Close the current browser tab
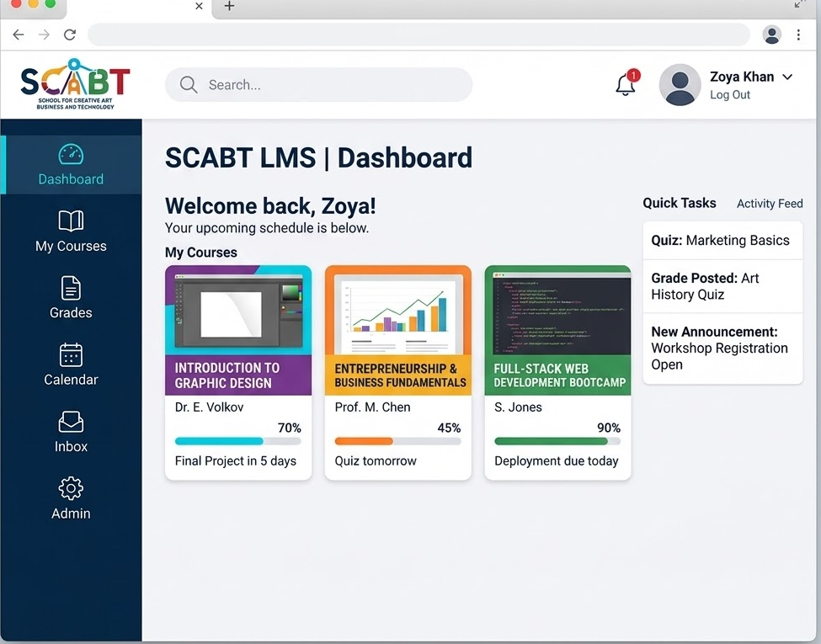Screen dimensions: 821x644 click(199, 6)
